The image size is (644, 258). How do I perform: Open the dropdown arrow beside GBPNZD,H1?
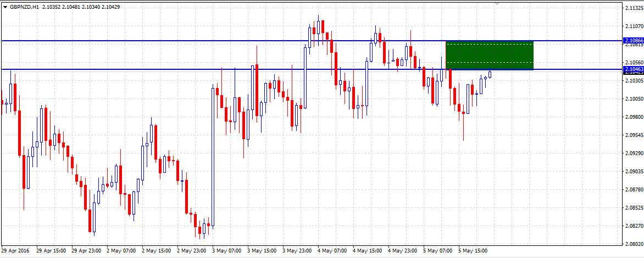(5, 7)
